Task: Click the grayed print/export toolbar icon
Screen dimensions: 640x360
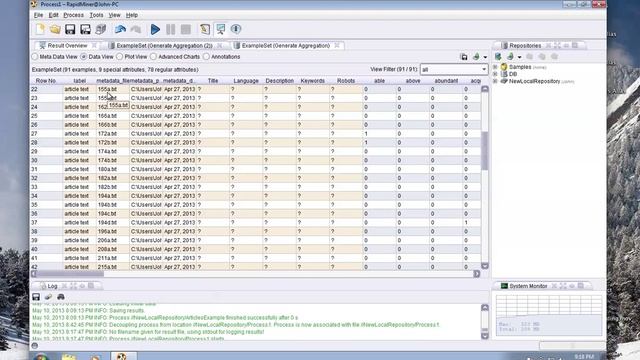Action: click(x=100, y=29)
